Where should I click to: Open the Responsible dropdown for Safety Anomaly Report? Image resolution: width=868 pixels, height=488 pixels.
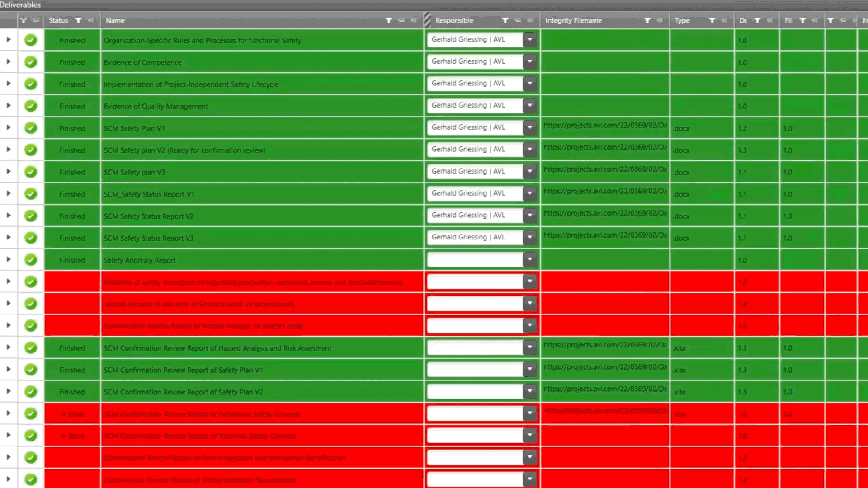click(529, 259)
